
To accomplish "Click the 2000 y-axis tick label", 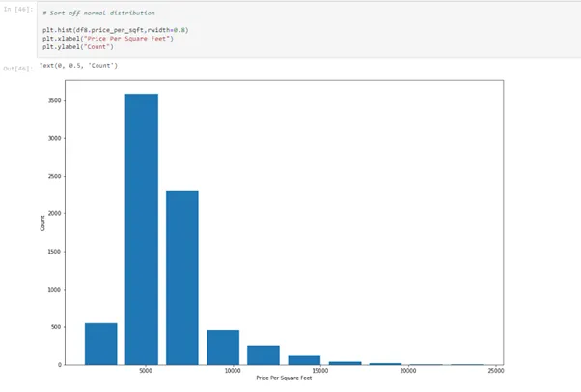I will (54, 214).
